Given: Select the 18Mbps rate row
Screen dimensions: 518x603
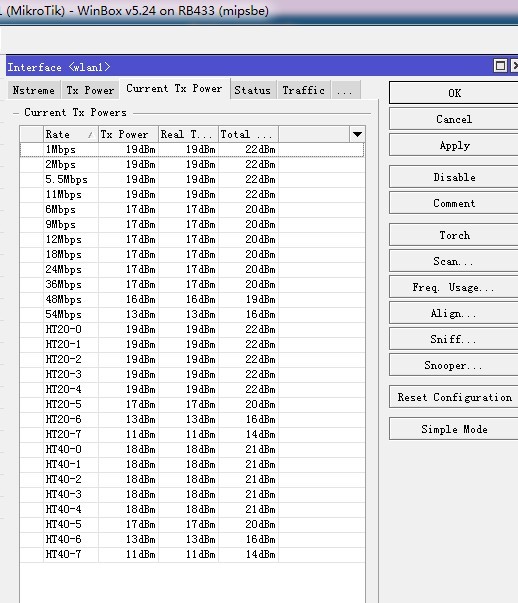Looking at the screenshot, I should (x=192, y=254).
